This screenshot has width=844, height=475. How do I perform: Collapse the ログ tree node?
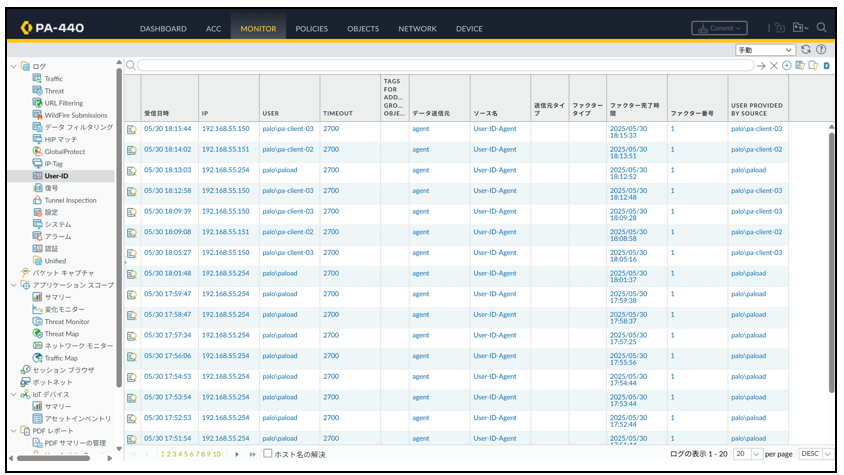[x=13, y=66]
